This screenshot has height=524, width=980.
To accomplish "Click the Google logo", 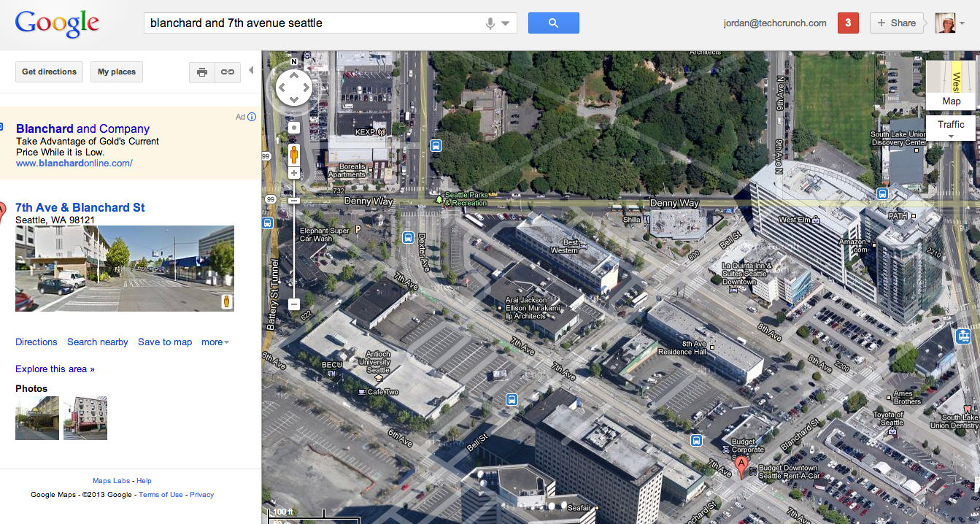I will pyautogui.click(x=57, y=23).
